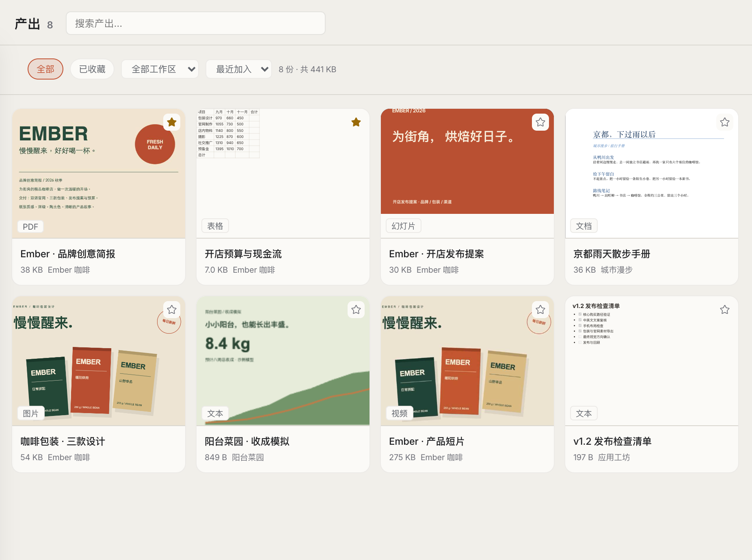Open the 京都雨天散步手册 document thumbnail
Screen dimensions: 752x560
[x=652, y=173]
